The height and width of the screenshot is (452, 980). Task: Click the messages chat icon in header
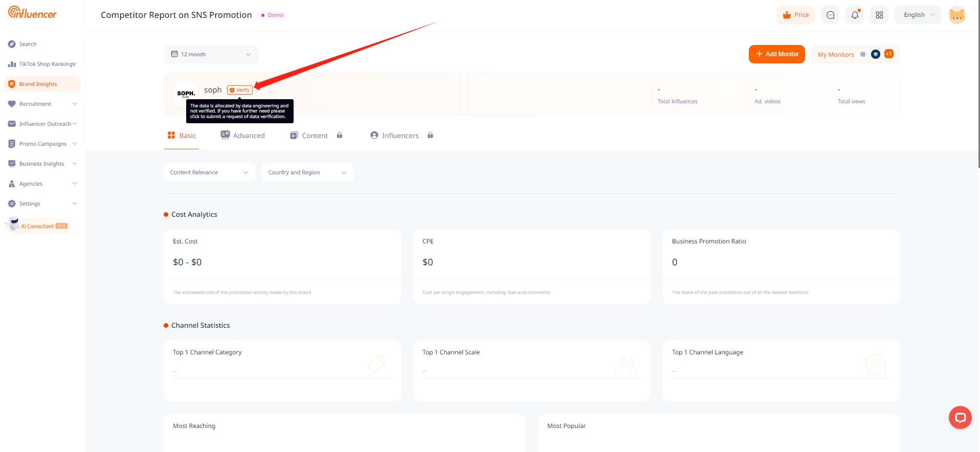[830, 15]
